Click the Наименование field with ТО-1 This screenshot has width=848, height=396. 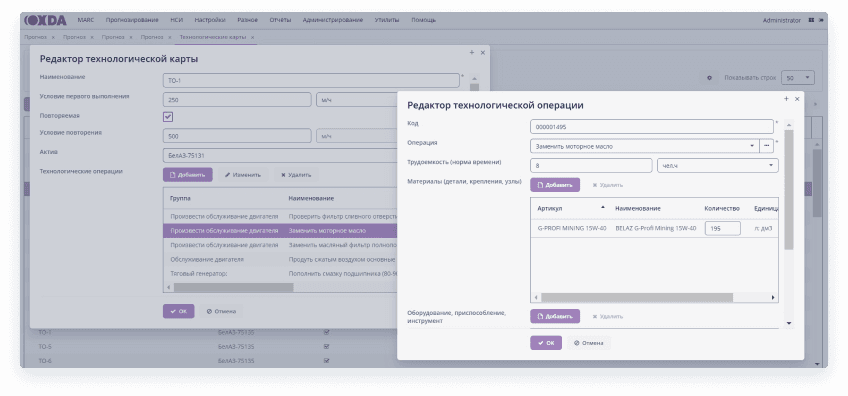click(x=311, y=81)
